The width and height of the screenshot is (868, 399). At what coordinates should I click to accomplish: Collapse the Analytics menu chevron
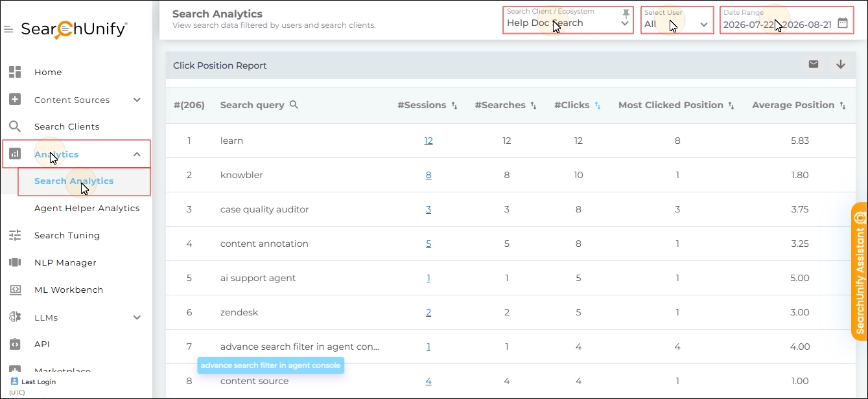(x=137, y=154)
